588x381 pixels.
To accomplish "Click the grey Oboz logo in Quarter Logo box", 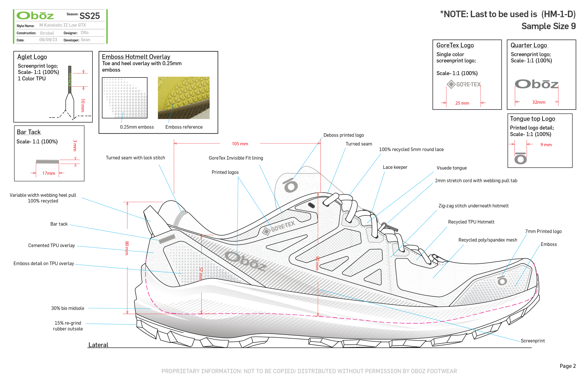I will click(536, 84).
